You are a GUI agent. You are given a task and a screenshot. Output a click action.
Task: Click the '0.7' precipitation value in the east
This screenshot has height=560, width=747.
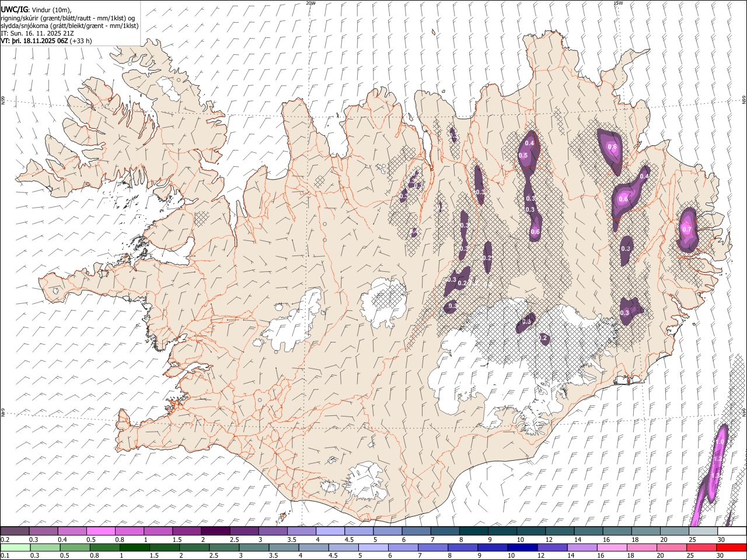click(687, 229)
